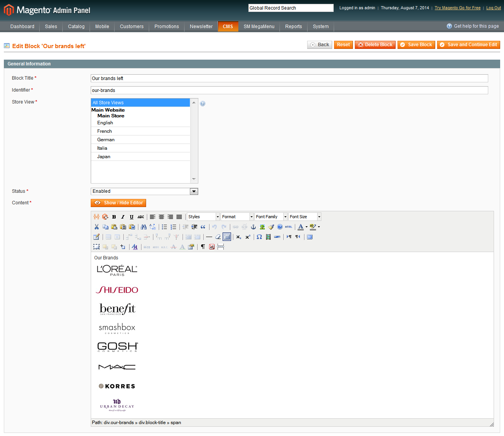This screenshot has width=504, height=436.
Task: Open the Dashboard menu
Action: pyautogui.click(x=22, y=27)
